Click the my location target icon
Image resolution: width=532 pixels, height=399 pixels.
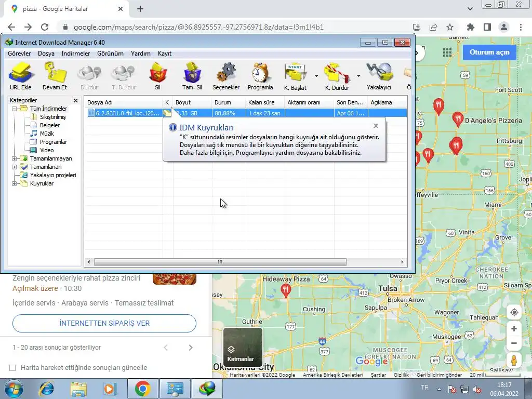(514, 312)
